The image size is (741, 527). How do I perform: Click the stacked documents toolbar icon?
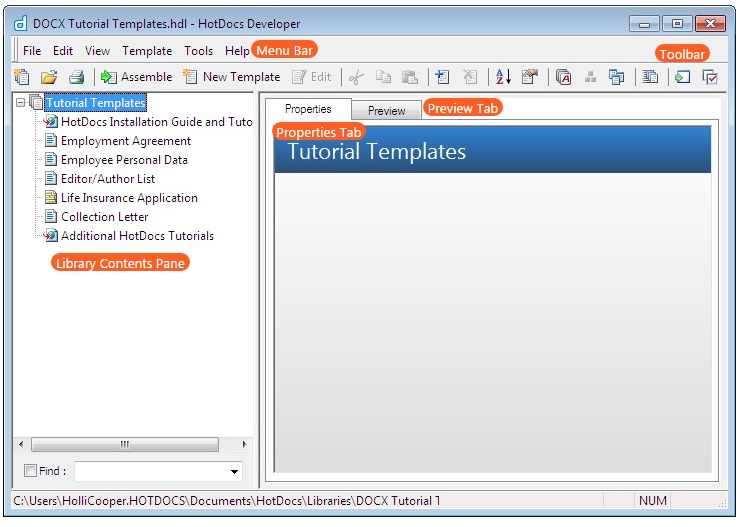click(x=650, y=77)
